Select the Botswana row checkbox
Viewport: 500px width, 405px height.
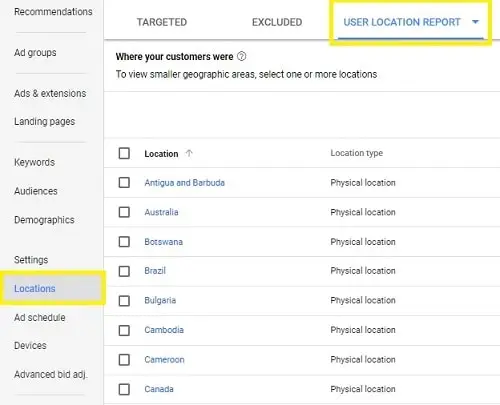(x=124, y=242)
